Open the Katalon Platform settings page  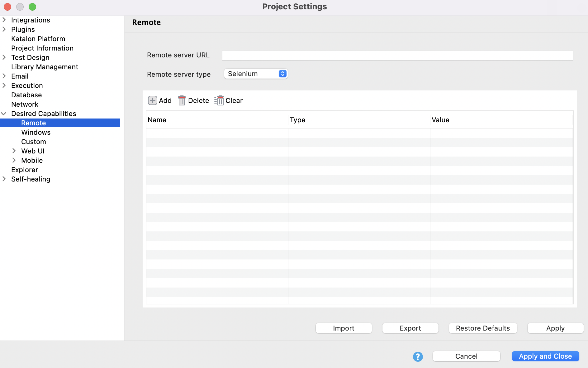[38, 39]
